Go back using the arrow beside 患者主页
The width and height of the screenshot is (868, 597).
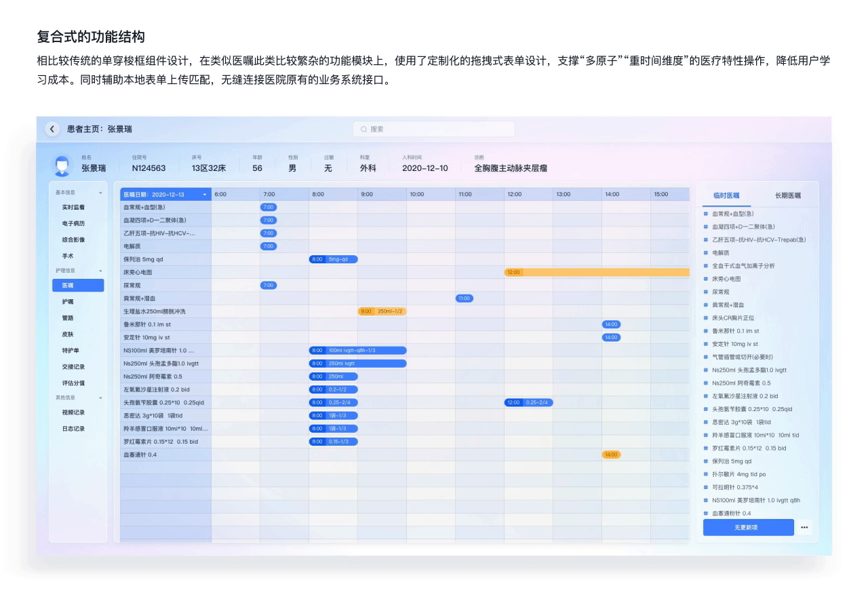(x=54, y=129)
